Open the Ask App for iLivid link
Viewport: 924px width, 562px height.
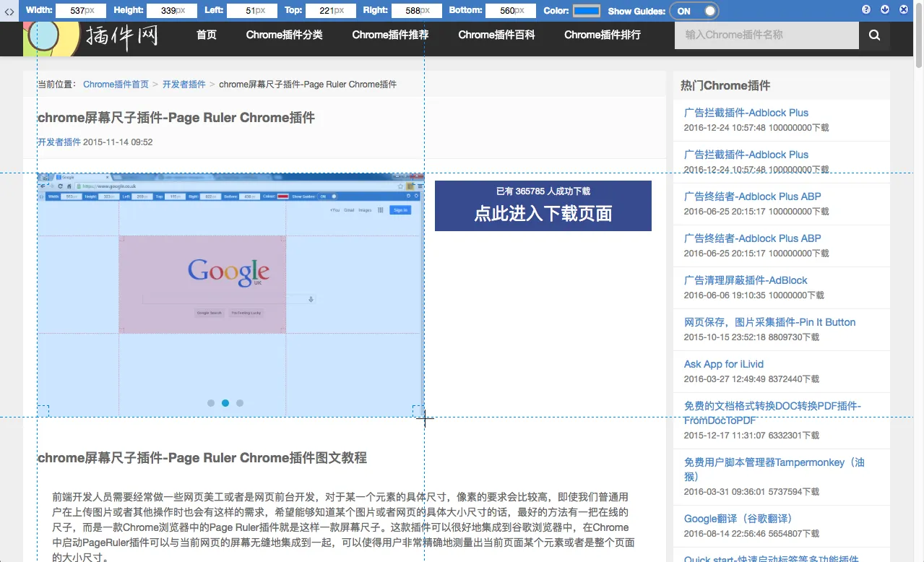click(723, 364)
